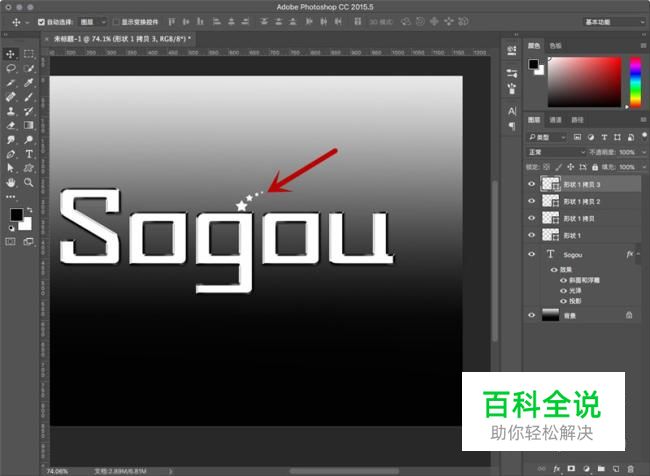The width and height of the screenshot is (650, 476).
Task: Hide the 背景 background layer
Action: (531, 315)
